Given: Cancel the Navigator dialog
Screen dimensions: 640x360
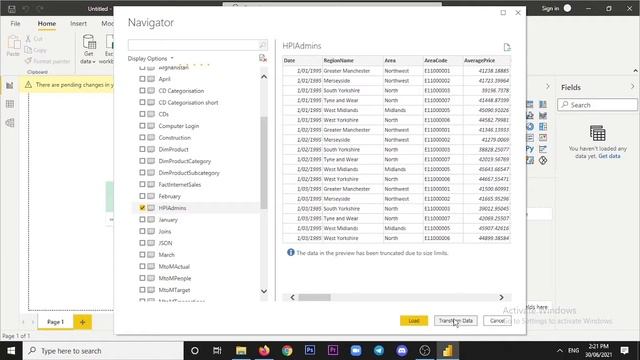Looking at the screenshot, I should point(497,321).
